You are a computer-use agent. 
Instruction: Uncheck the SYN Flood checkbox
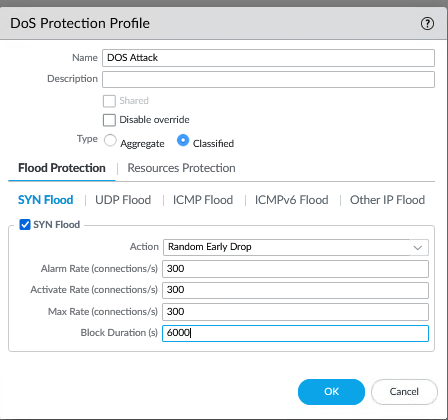25,225
